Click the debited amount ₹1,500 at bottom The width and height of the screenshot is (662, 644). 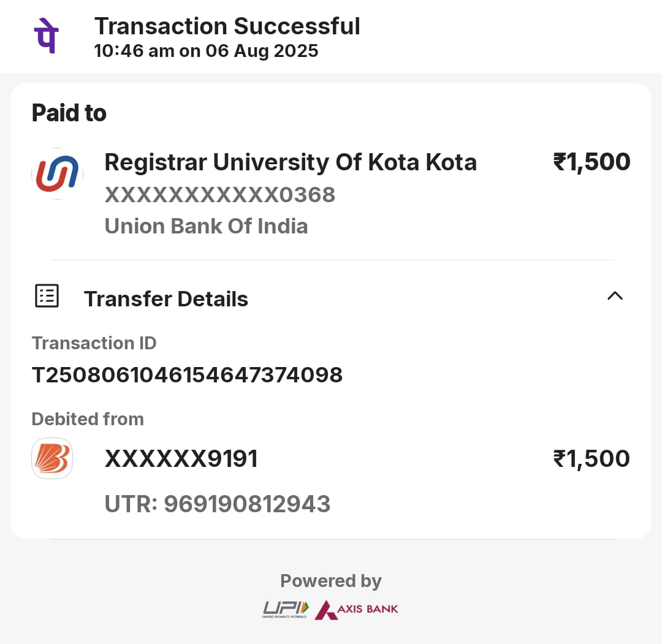(x=592, y=458)
